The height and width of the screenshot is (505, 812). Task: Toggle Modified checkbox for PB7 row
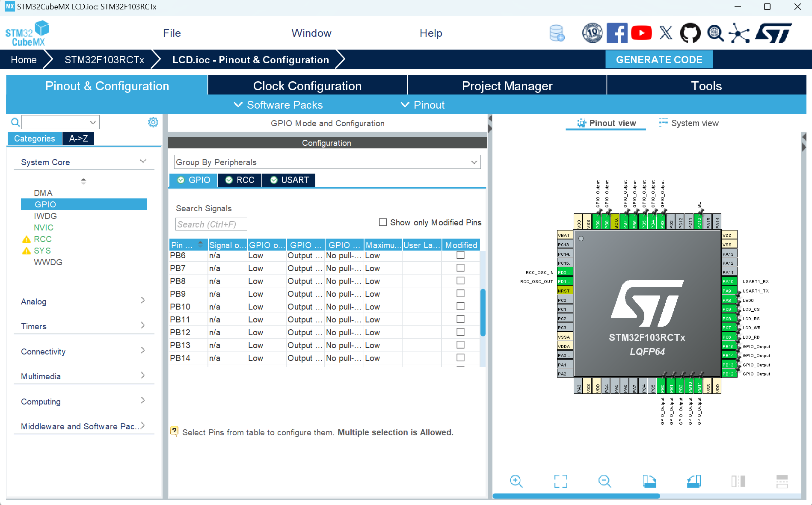pos(460,268)
